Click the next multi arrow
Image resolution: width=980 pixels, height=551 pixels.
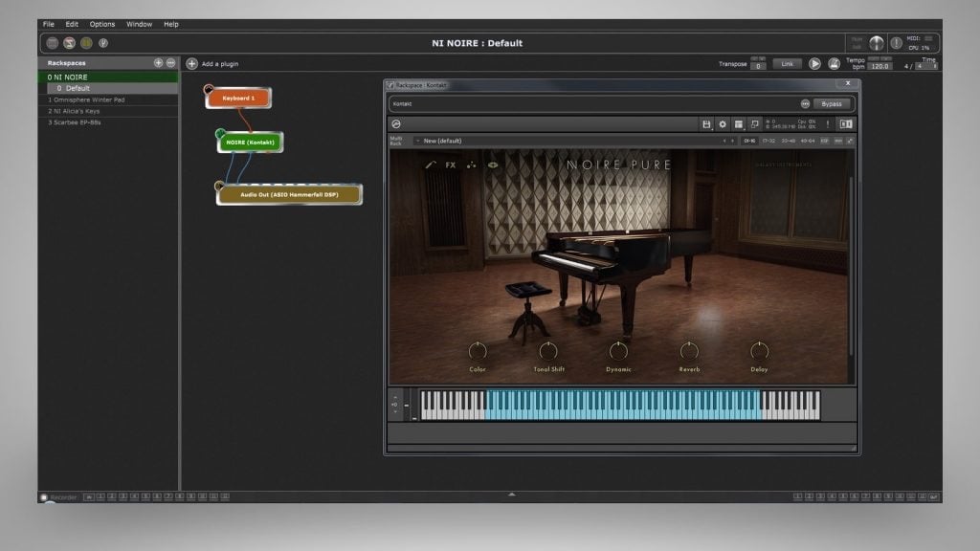tap(732, 142)
